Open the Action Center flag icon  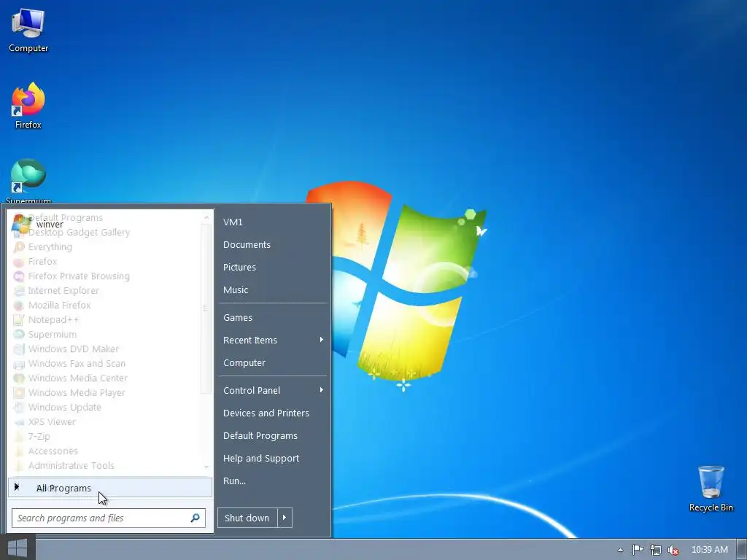click(638, 550)
